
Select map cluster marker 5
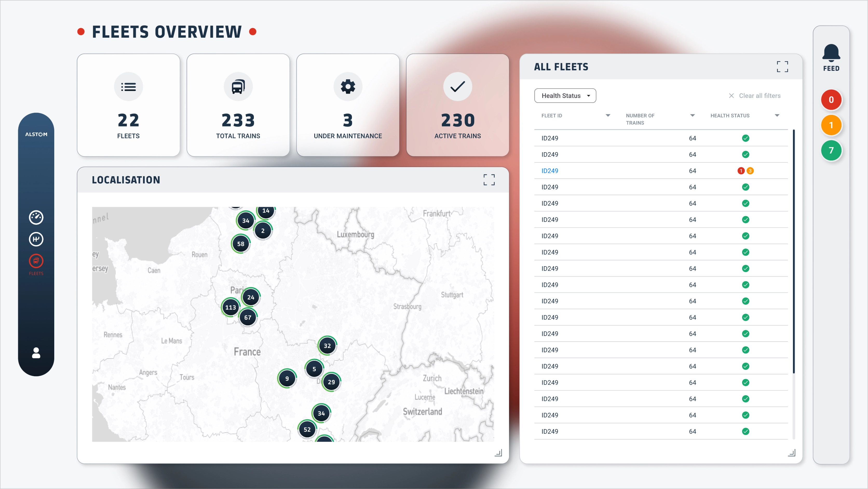tap(314, 369)
